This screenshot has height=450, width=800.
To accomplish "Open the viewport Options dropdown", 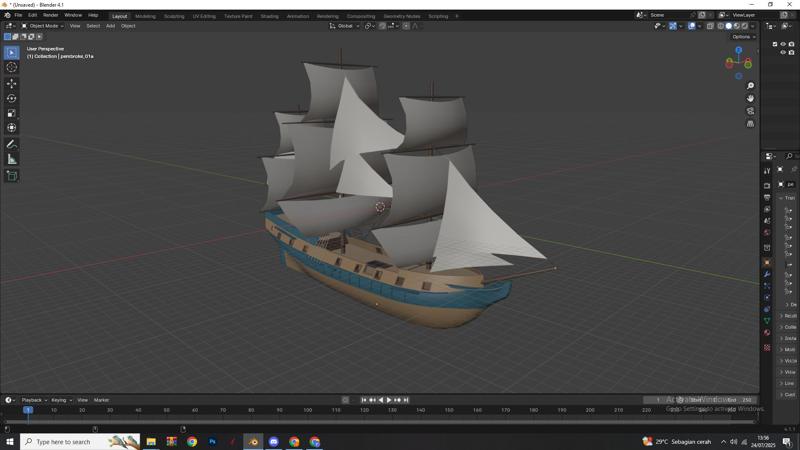I will [x=743, y=37].
